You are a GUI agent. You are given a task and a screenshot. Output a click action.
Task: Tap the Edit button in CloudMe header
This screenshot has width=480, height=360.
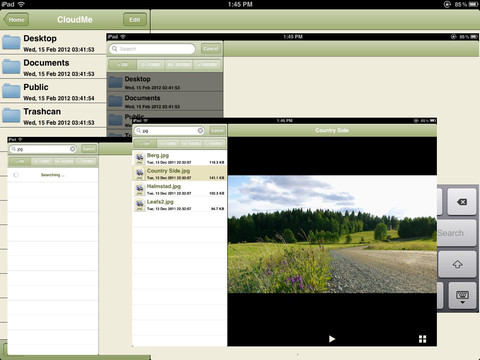[x=135, y=20]
